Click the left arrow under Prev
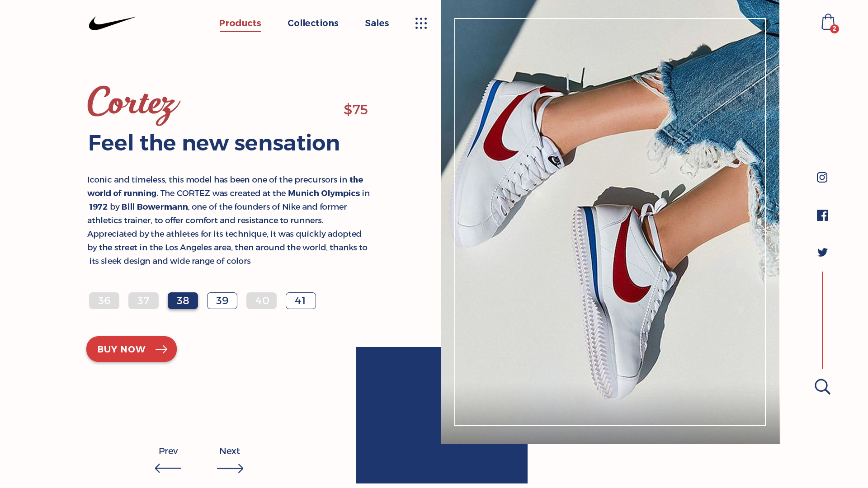868x488 pixels. tap(168, 468)
